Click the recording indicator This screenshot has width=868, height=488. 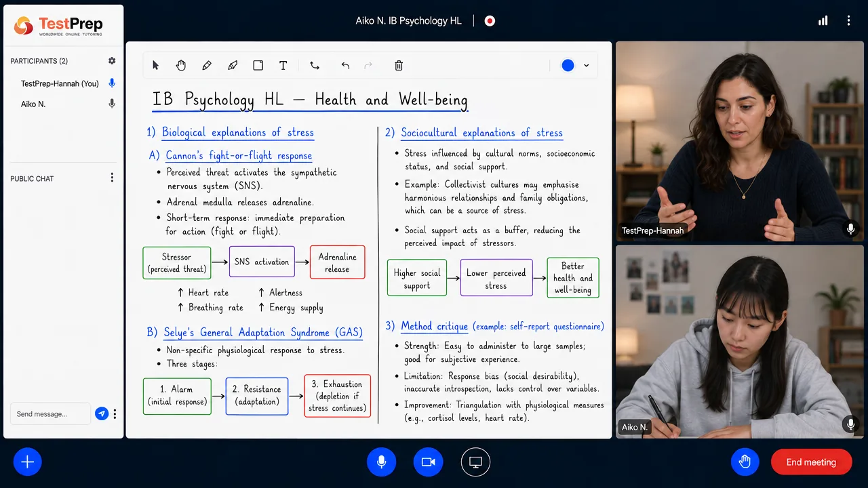click(490, 21)
